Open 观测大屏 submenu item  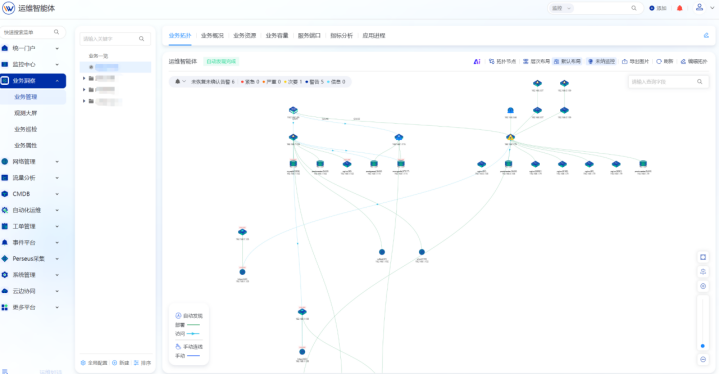26,113
